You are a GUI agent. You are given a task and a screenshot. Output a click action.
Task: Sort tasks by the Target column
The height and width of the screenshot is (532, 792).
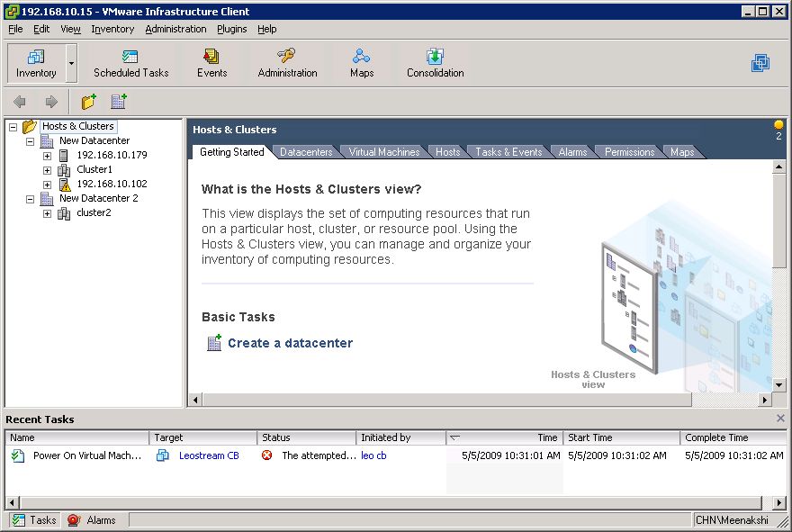[x=203, y=437]
